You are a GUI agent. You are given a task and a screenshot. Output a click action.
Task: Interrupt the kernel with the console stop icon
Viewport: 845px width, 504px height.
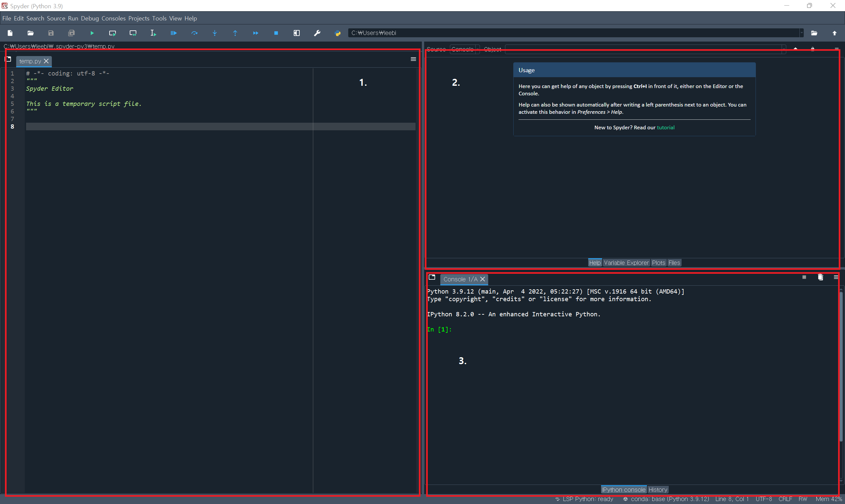(804, 277)
